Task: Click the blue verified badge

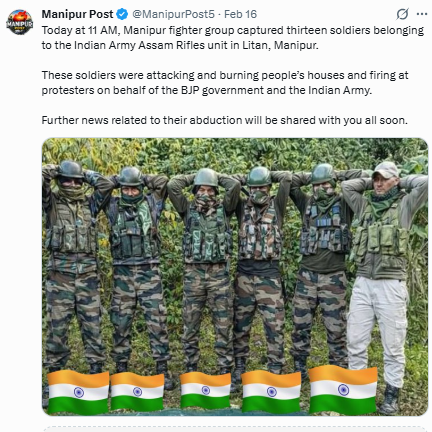Action: point(122,14)
